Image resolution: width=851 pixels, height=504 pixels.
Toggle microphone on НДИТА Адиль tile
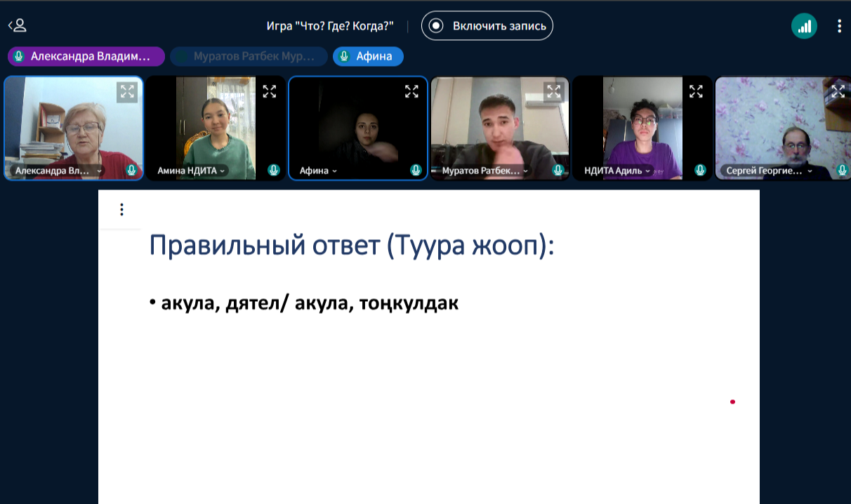[700, 170]
